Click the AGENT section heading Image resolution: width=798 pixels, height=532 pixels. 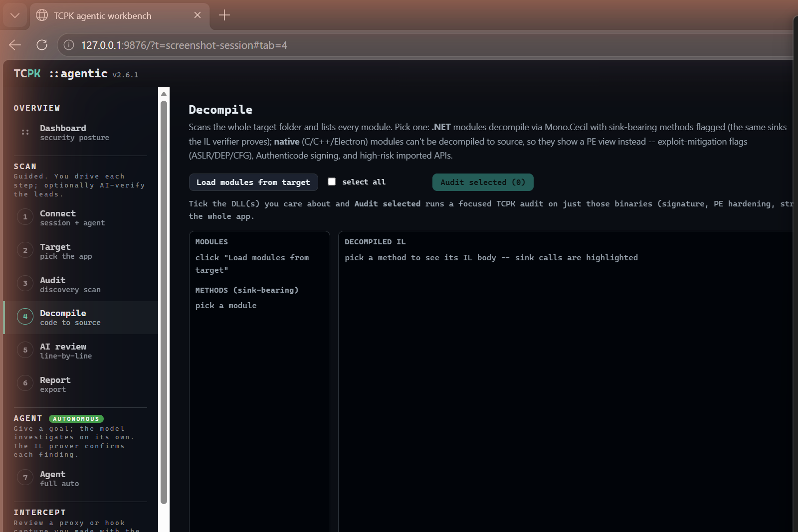(28, 418)
